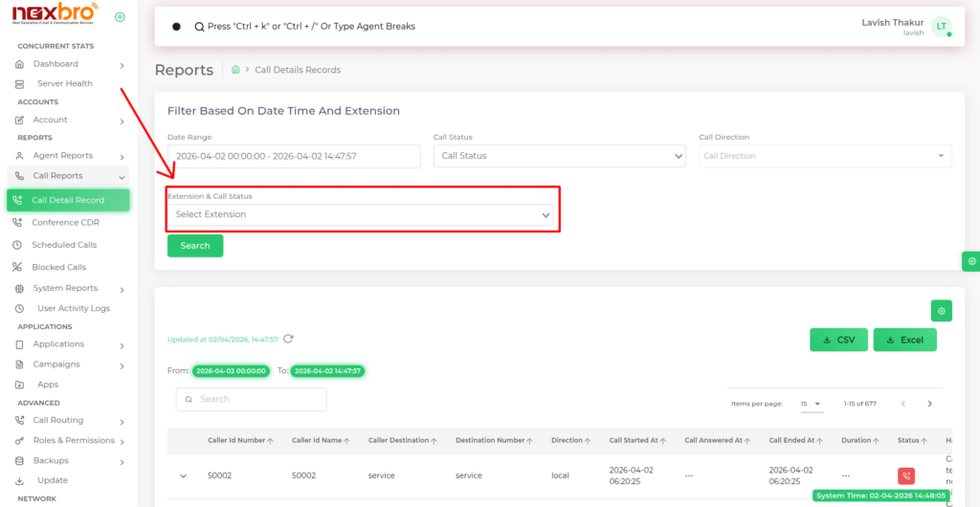This screenshot has height=507, width=980.
Task: Download records using Excel button
Action: point(904,340)
